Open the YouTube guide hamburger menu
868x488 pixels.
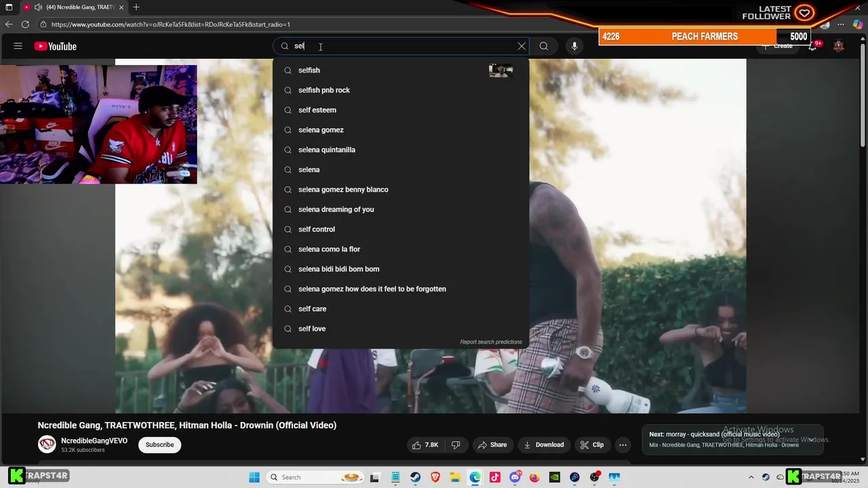18,46
